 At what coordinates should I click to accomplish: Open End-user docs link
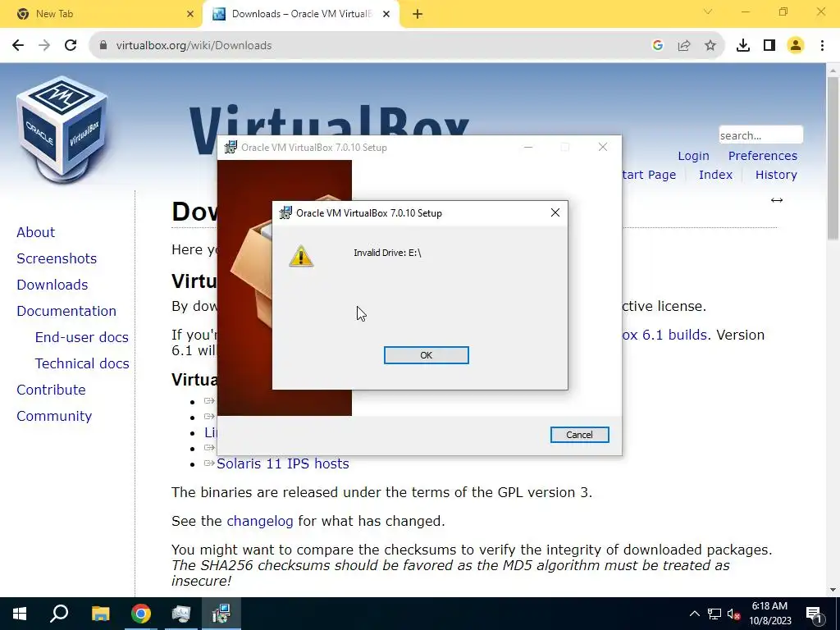[81, 337]
